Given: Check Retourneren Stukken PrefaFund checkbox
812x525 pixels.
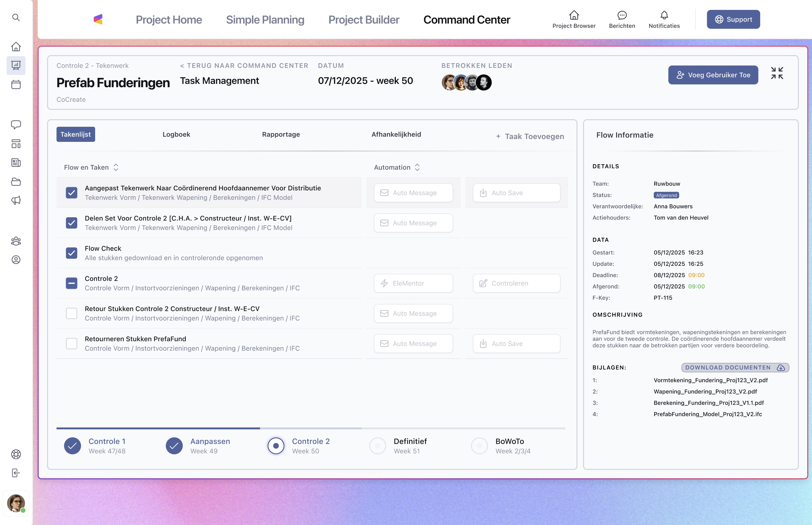Looking at the screenshot, I should point(72,343).
